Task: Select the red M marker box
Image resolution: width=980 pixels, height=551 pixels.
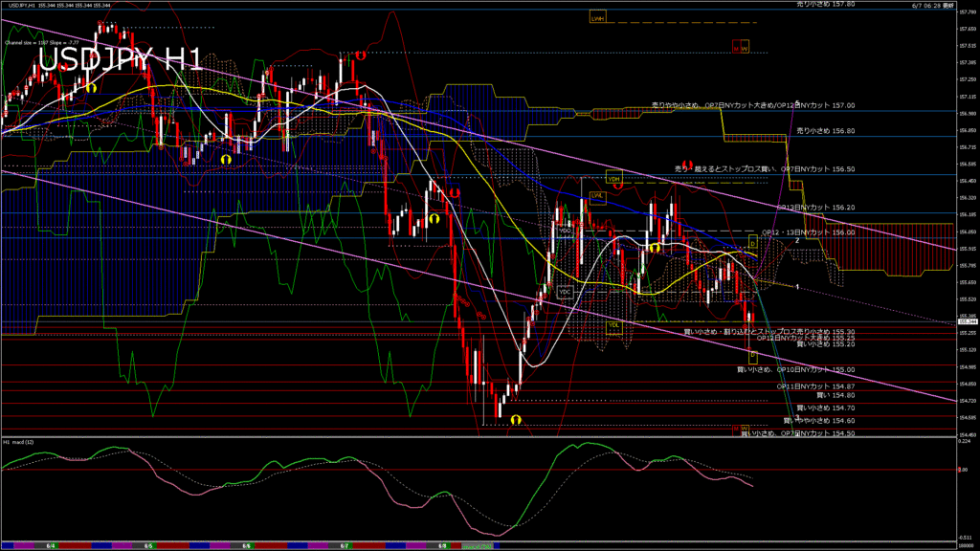Action: click(736, 46)
